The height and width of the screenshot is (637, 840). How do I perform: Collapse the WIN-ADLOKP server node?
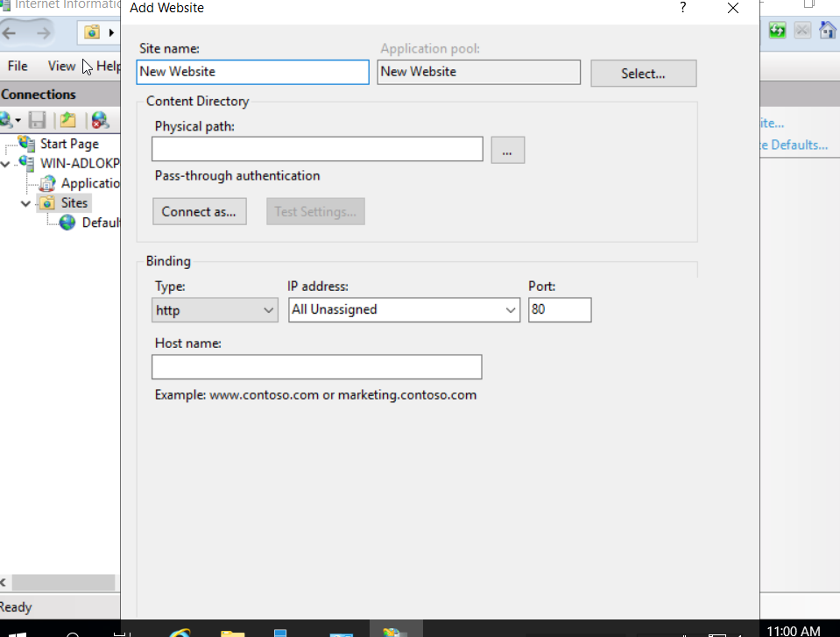point(6,163)
